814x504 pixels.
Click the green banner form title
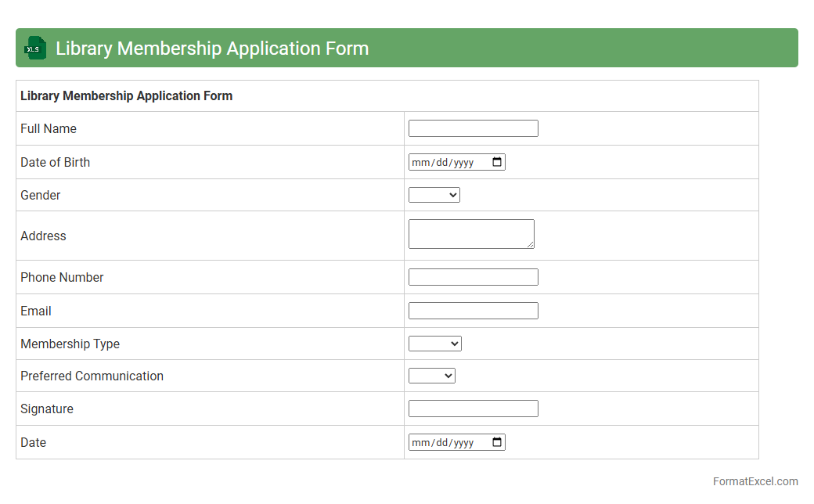212,49
